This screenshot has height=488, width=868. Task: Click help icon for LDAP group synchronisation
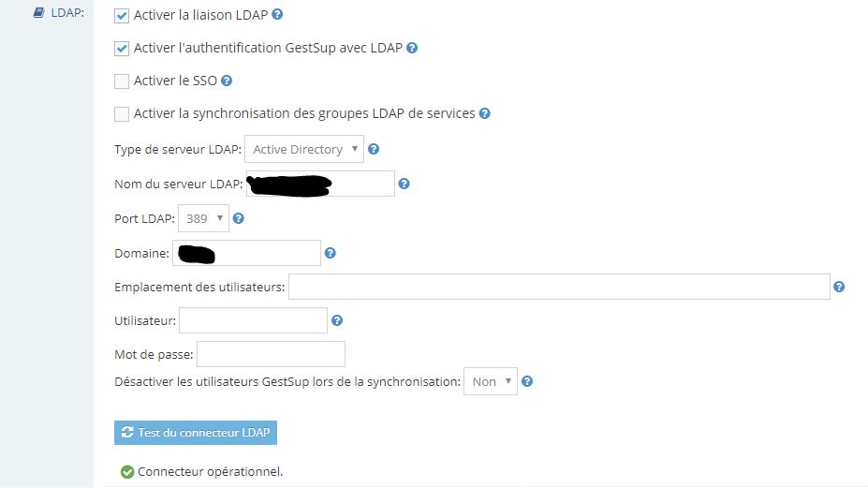click(x=484, y=113)
